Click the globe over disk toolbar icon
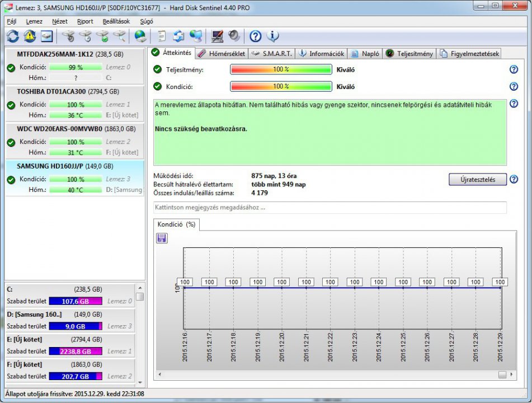This screenshot has width=532, height=403. coord(140,36)
